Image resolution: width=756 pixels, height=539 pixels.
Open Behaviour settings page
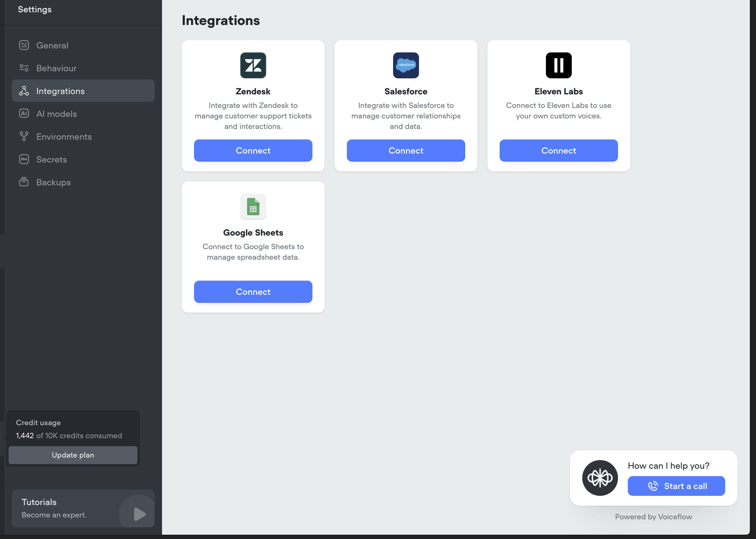[x=83, y=68]
